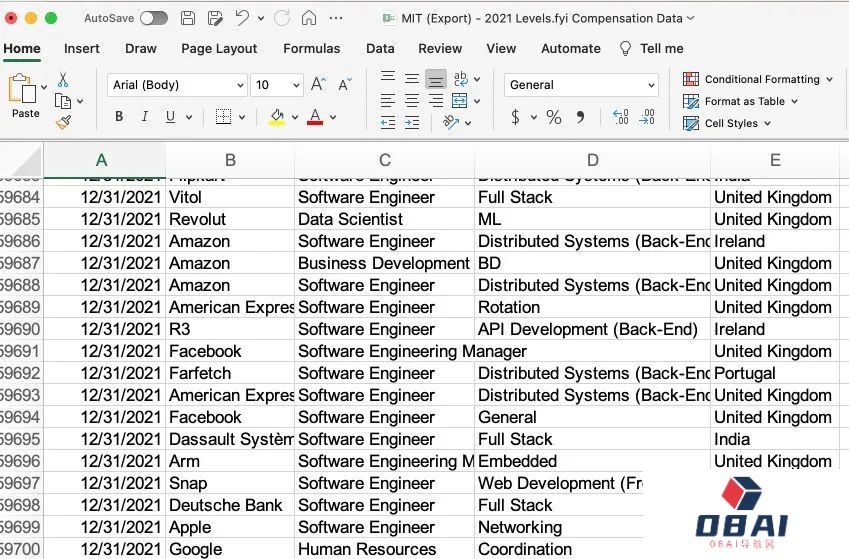Click the Tell me search box
Image resolution: width=849 pixels, height=559 pixels.
pyautogui.click(x=651, y=49)
